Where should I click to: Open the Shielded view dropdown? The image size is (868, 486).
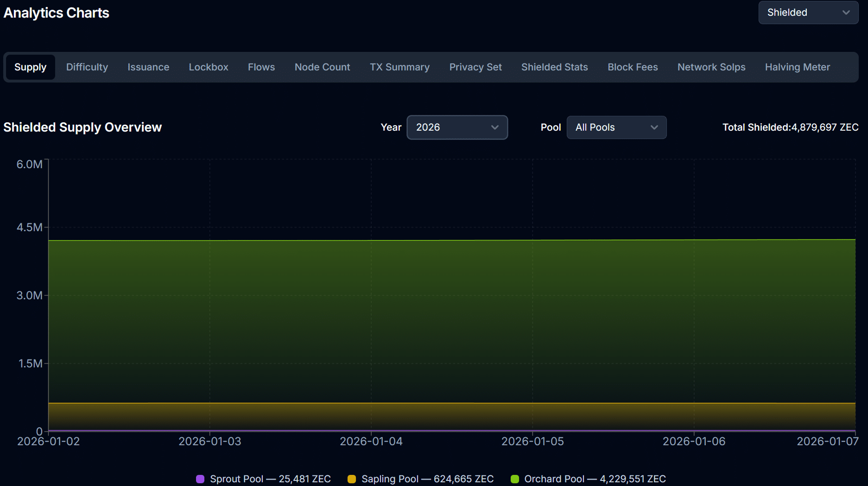click(x=808, y=13)
